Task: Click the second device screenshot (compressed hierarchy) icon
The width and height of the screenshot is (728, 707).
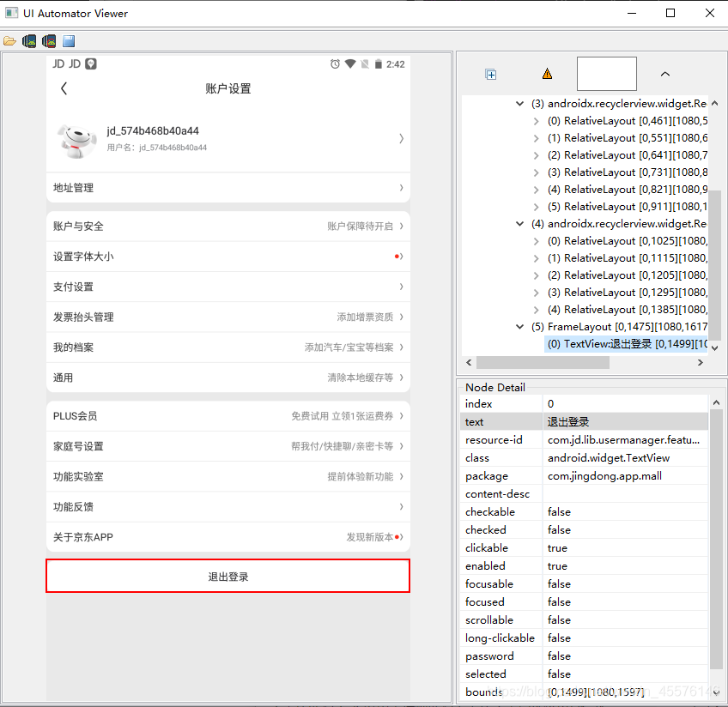Action: (49, 41)
